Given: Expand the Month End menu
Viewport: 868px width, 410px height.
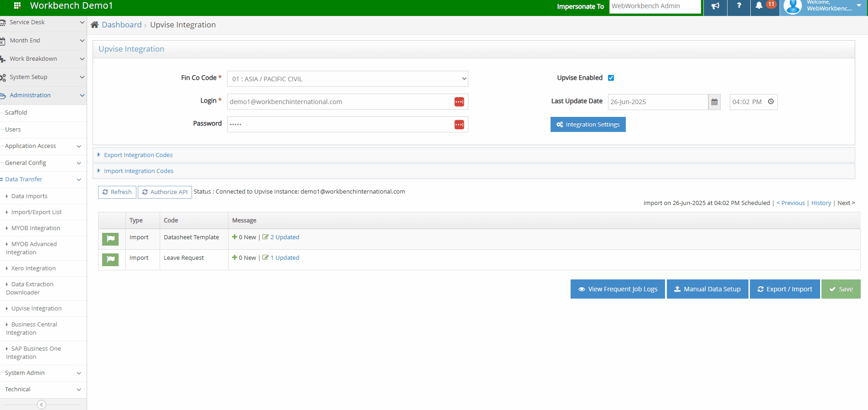Looking at the screenshot, I should click(x=82, y=41).
